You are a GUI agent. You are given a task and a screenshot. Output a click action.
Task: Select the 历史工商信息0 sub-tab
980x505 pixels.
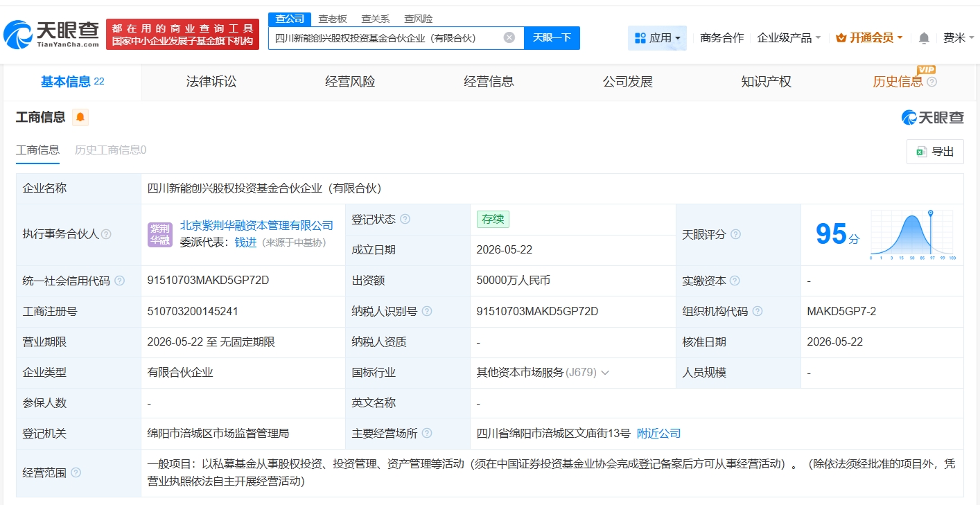pos(110,150)
